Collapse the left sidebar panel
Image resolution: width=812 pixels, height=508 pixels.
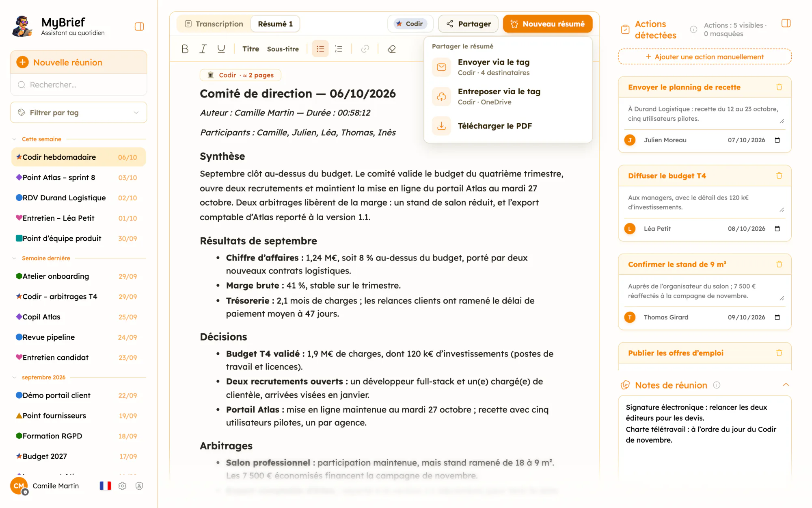point(139,27)
